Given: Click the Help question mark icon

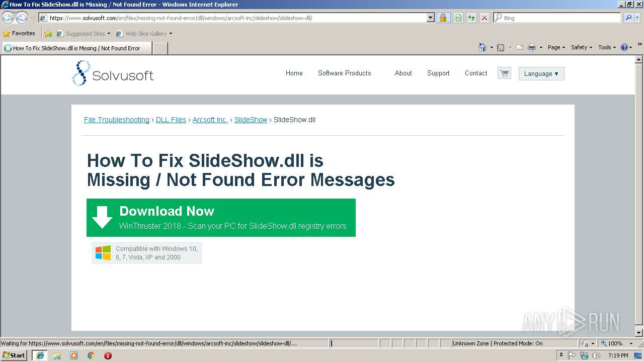Looking at the screenshot, I should pos(624,47).
